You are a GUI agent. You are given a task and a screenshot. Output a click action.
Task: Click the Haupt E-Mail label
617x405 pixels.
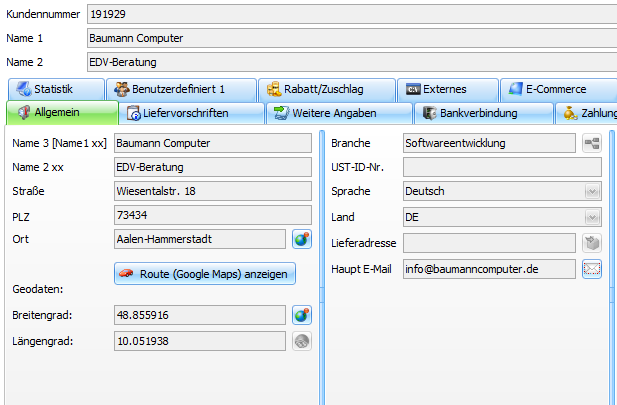pos(361,269)
